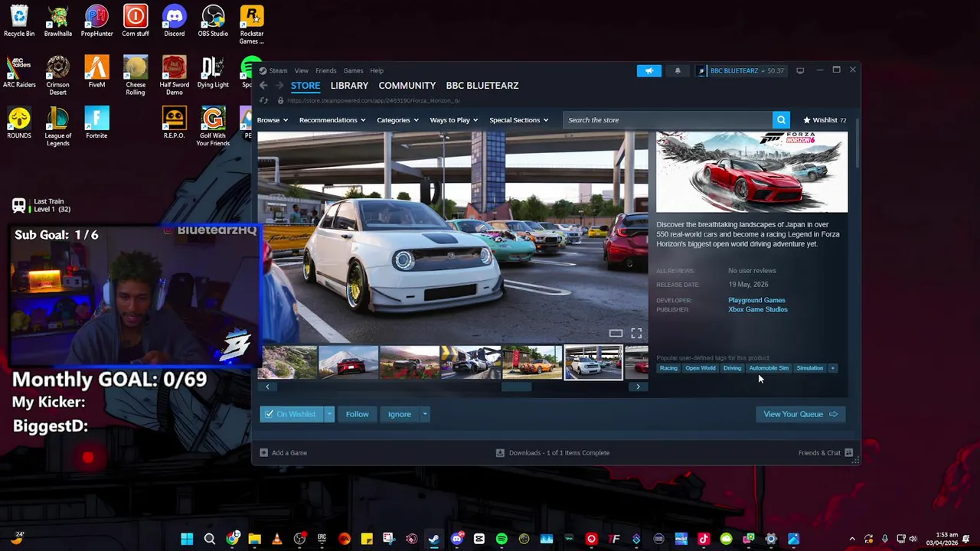980x551 pixels.
Task: Click the Add a Game plus icon
Action: pos(263,452)
